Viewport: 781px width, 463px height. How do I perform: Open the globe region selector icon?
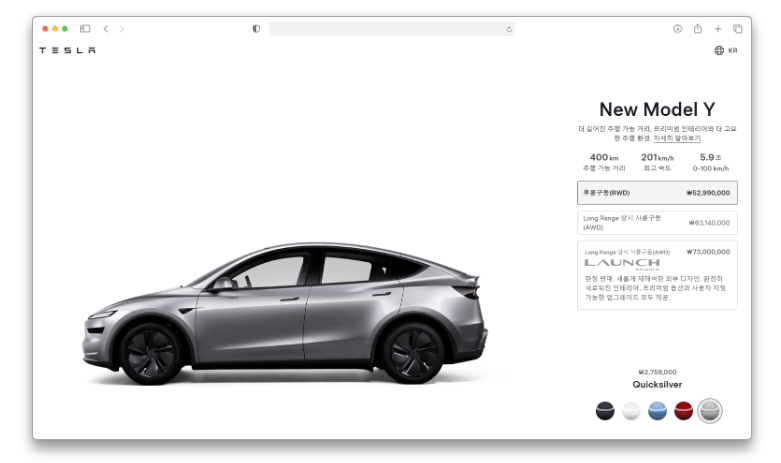719,50
